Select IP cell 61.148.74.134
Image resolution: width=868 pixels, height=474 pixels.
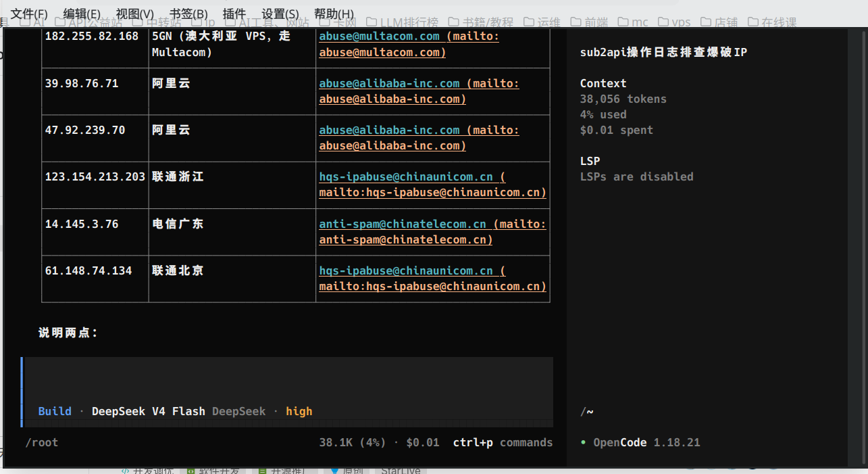(x=88, y=270)
